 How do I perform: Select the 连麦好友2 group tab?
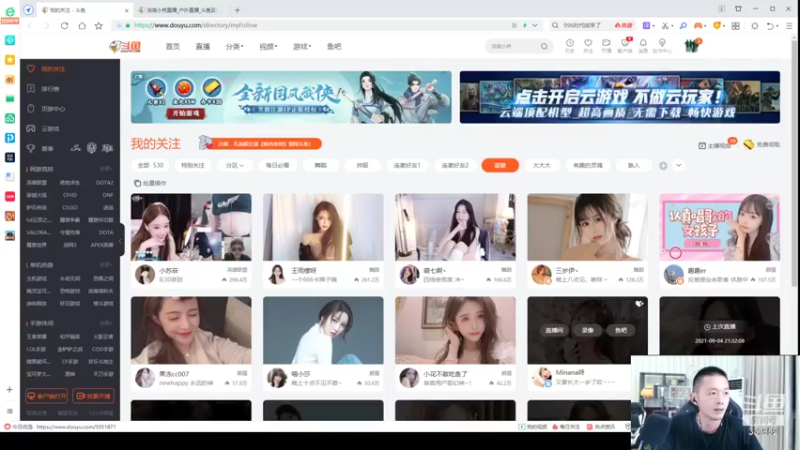coord(455,165)
